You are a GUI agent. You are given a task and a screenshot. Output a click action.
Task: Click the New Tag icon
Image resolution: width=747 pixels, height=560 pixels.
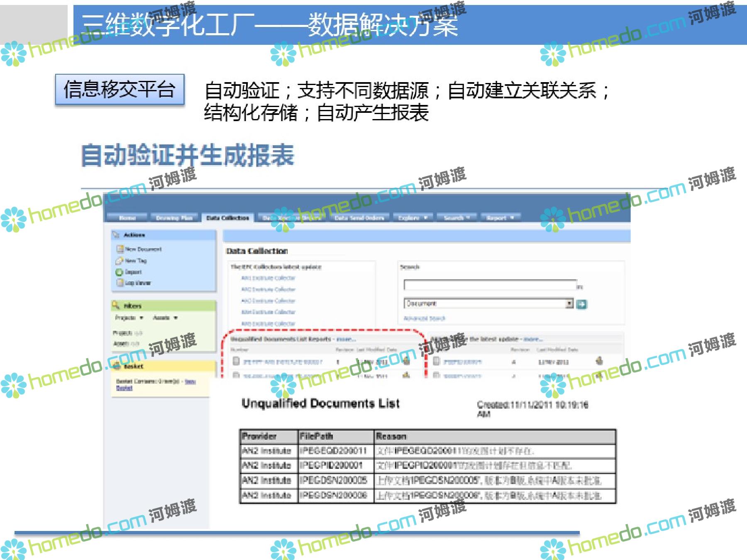pyautogui.click(x=120, y=261)
